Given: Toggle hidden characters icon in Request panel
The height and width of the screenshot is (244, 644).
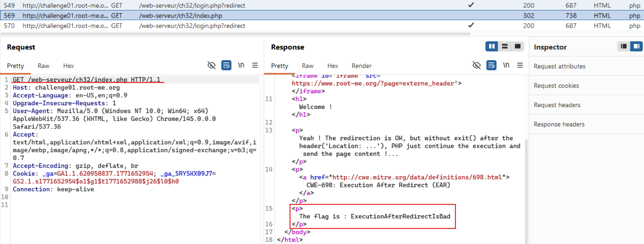Looking at the screenshot, I should tap(211, 66).
